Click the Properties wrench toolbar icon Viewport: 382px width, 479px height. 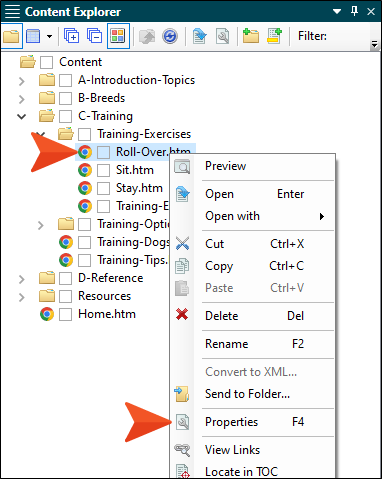222,36
